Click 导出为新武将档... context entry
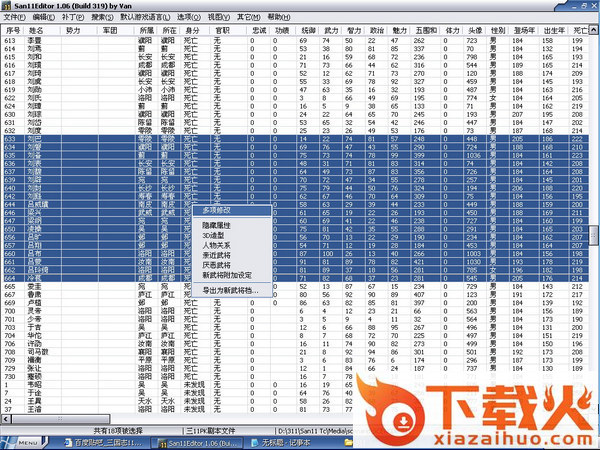Image resolution: width=600 pixels, height=450 pixels. (x=230, y=291)
